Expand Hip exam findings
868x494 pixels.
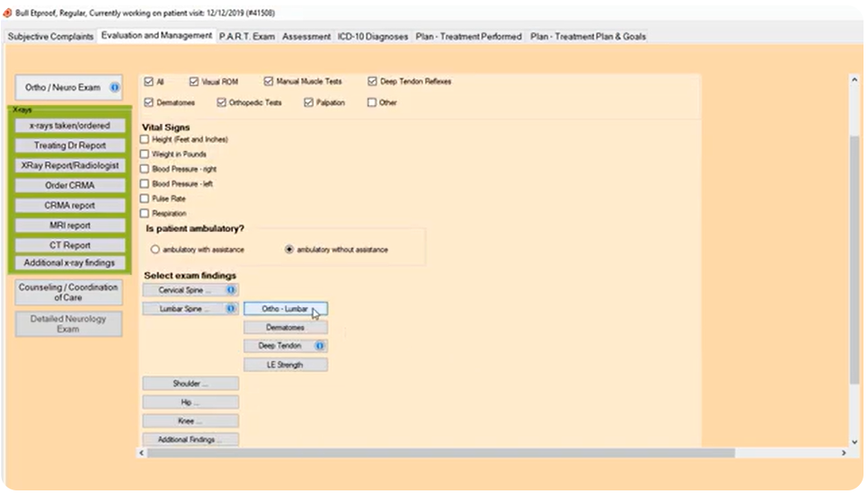pos(190,402)
